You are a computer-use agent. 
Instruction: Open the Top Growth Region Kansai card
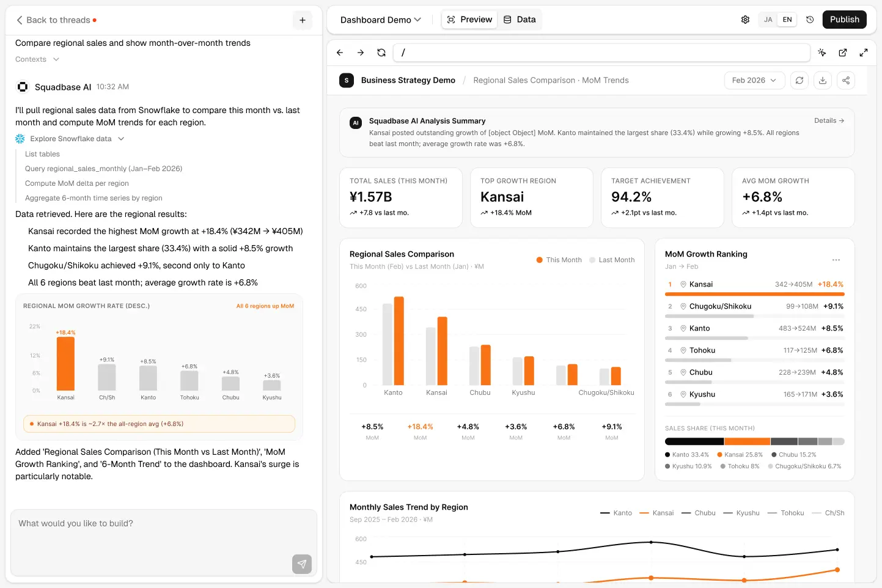tap(532, 197)
